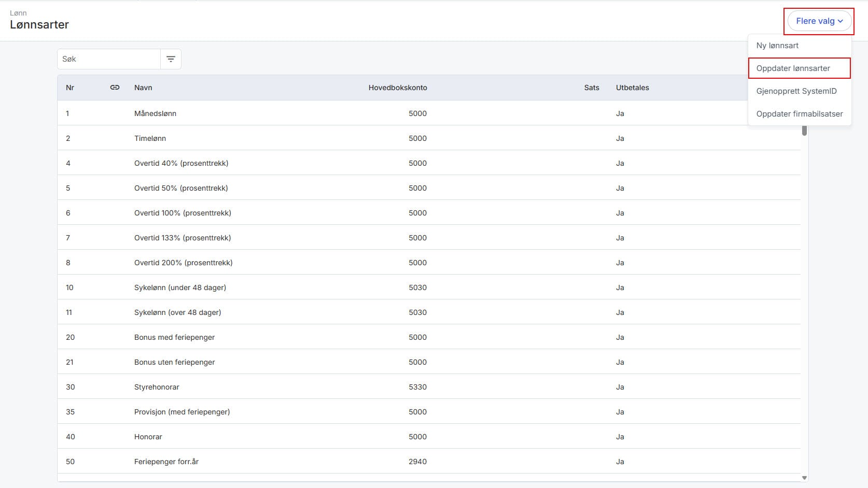
Task: Select Ny lønnsart from menu
Action: tap(777, 46)
